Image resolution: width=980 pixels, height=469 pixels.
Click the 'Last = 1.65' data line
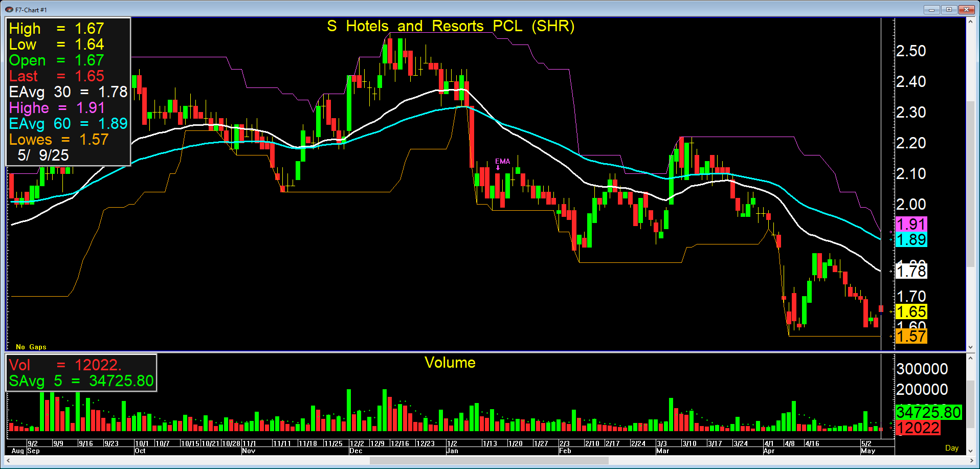tap(57, 76)
